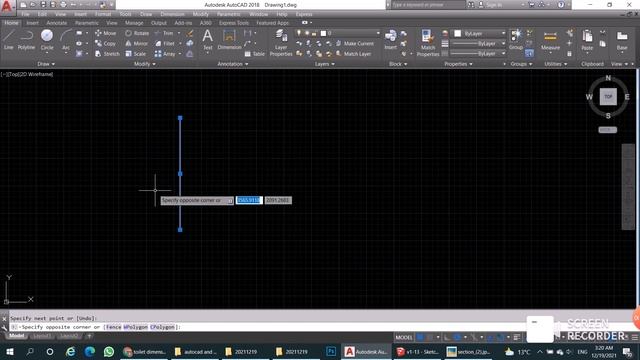640x360 pixels.
Task: Insert a Table
Action: [x=254, y=54]
